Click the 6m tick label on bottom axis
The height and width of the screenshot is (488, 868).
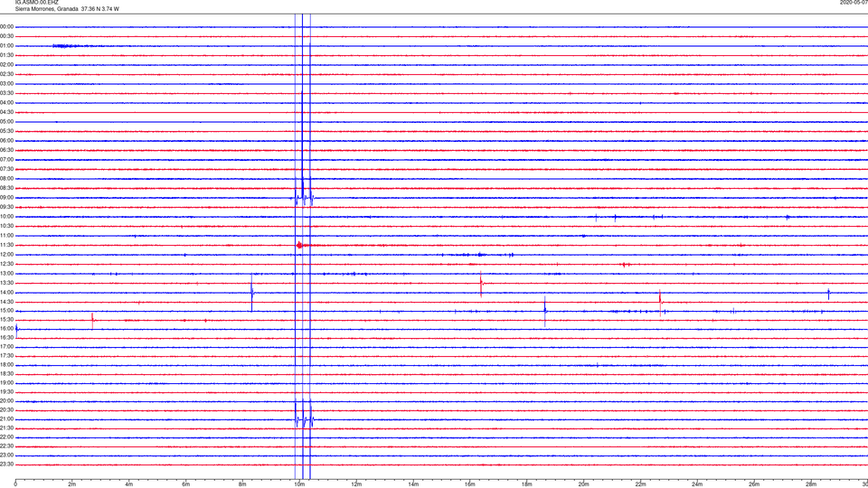(186, 484)
